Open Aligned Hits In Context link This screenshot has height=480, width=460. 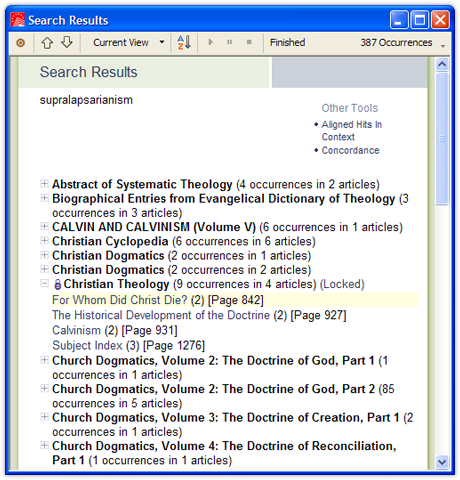pyautogui.click(x=352, y=131)
